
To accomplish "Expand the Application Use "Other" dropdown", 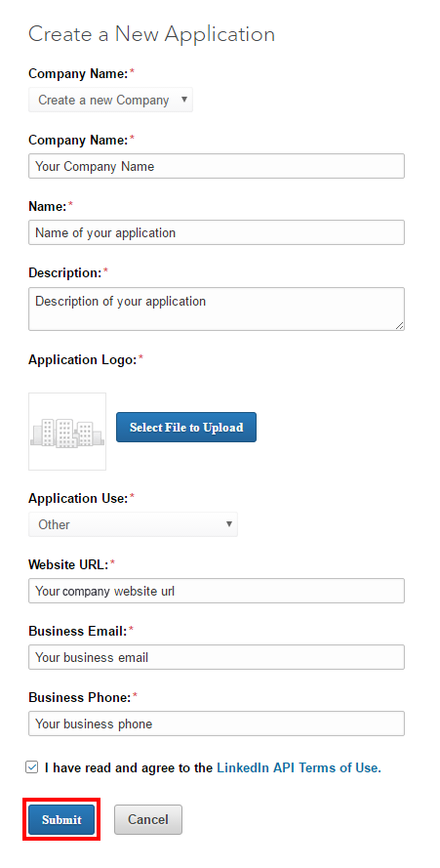I will click(x=133, y=524).
